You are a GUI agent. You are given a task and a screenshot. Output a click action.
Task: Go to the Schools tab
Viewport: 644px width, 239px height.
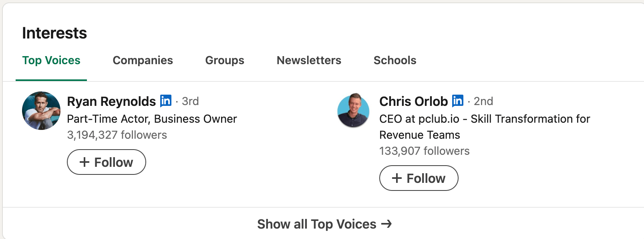click(x=395, y=61)
